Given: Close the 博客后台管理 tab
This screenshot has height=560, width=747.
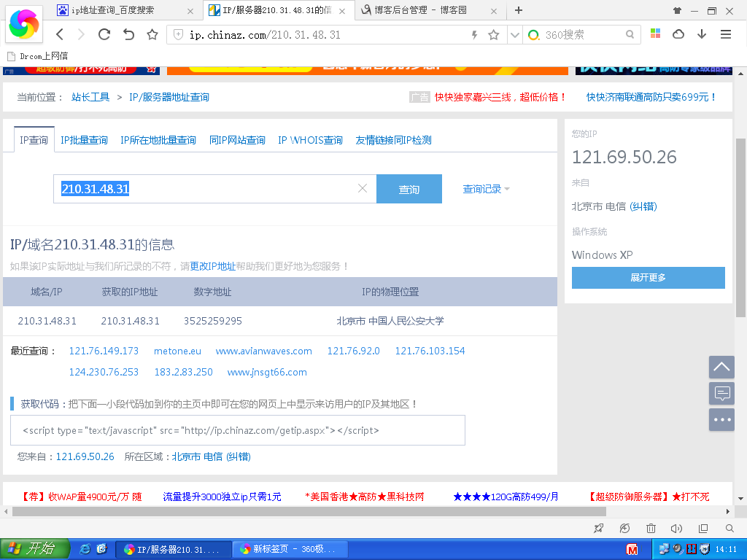Looking at the screenshot, I should (494, 11).
